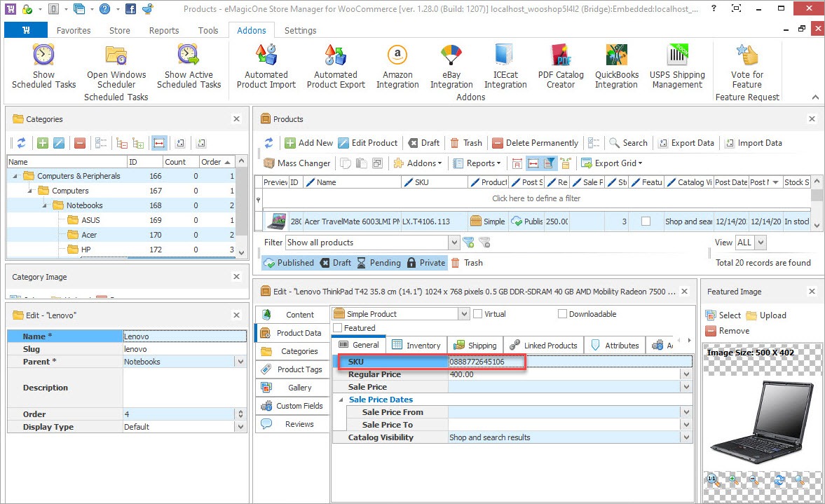Viewport: 825px width, 504px height.
Task: Launch Automated Product Import addon
Action: (266, 67)
